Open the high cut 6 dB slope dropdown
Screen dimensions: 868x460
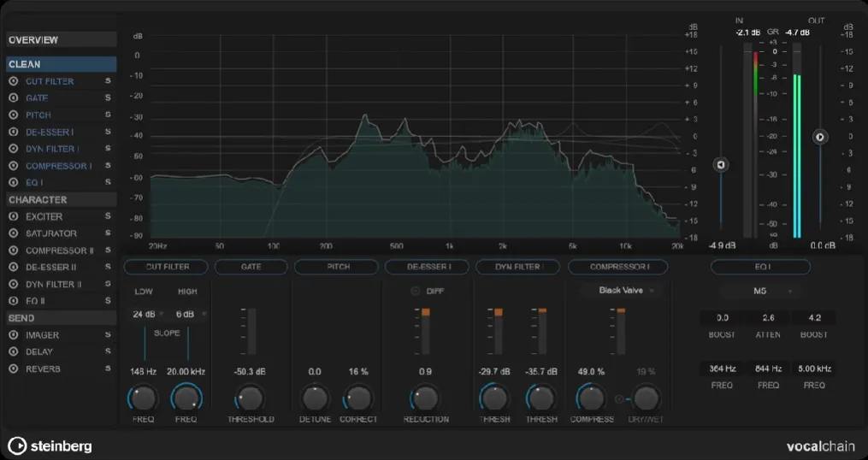[x=191, y=315]
